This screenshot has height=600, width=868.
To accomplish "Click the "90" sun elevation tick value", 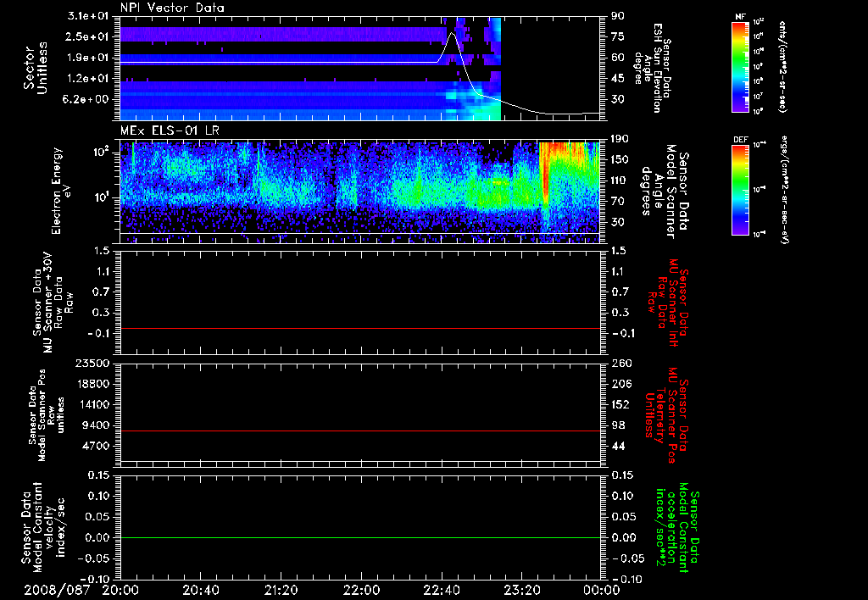I will click(x=617, y=16).
